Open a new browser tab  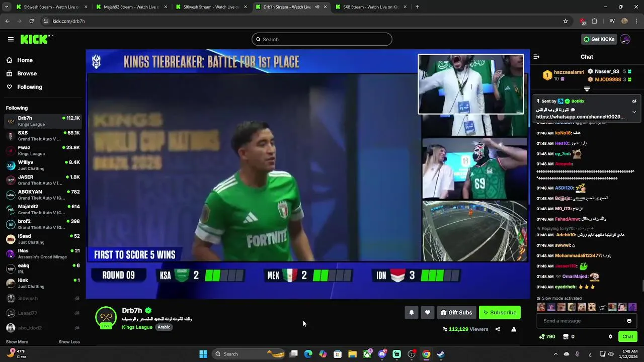pyautogui.click(x=417, y=7)
